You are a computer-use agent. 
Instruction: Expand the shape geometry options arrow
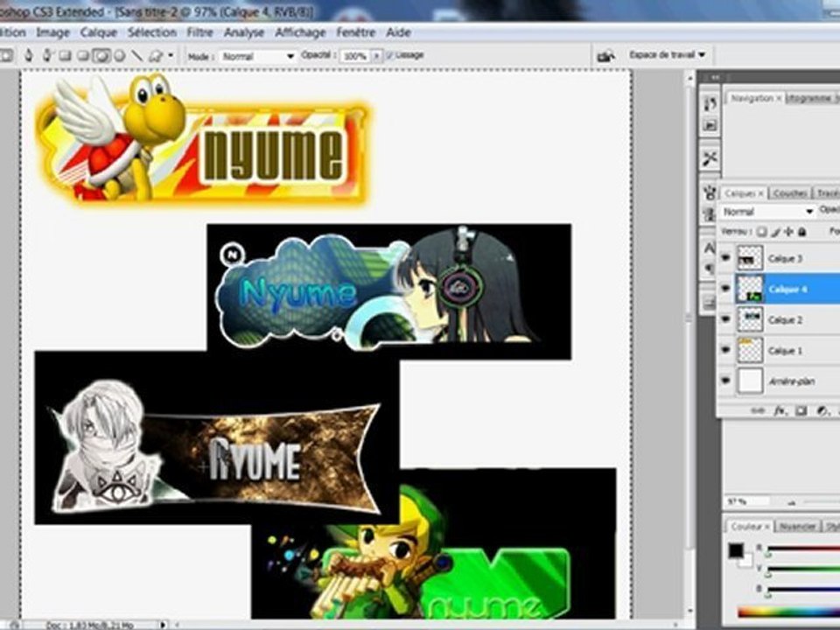pyautogui.click(x=171, y=54)
